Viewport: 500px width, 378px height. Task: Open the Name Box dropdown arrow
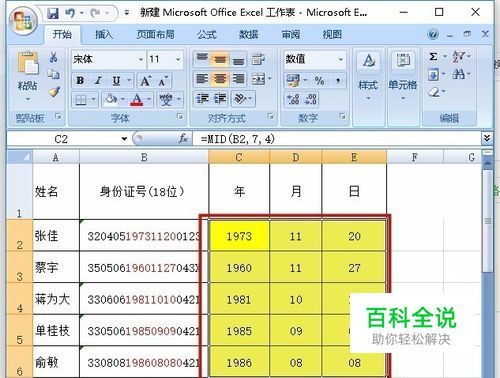[x=124, y=139]
